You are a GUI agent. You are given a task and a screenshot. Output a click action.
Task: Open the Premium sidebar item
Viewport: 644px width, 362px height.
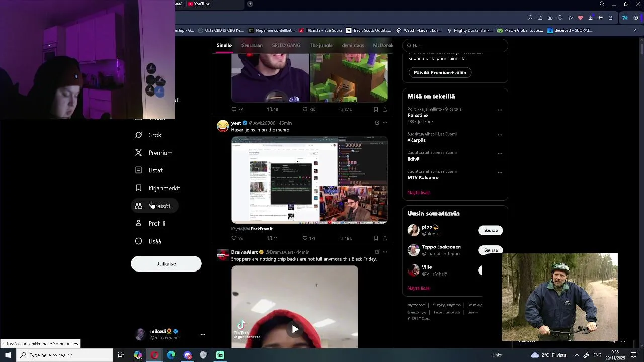pyautogui.click(x=154, y=153)
